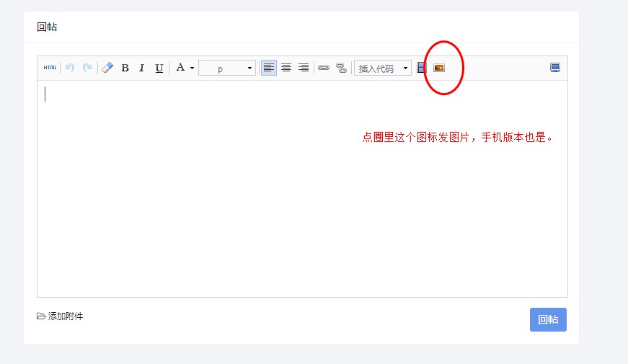Open the 插入代码 dropdown
The image size is (628, 364).
[x=382, y=68]
